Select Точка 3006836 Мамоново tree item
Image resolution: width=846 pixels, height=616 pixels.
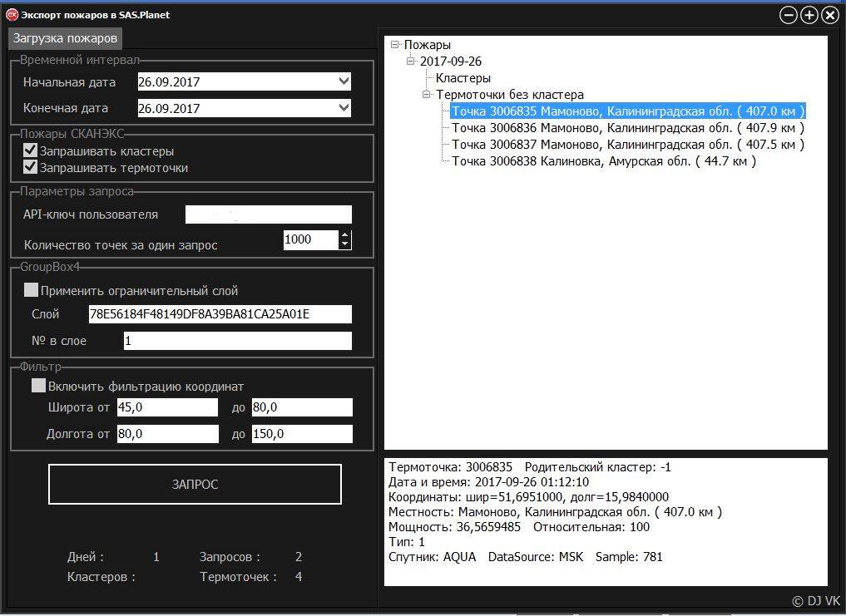pos(627,128)
